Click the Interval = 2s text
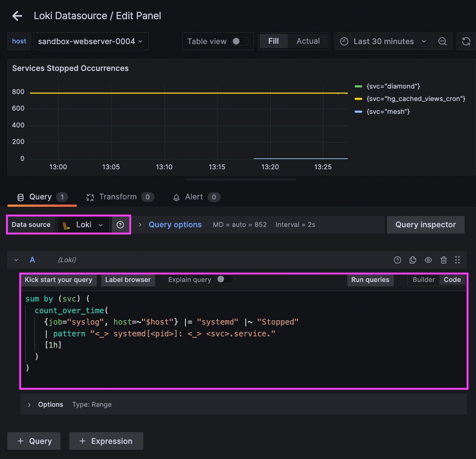The image size is (476, 459). tap(295, 225)
